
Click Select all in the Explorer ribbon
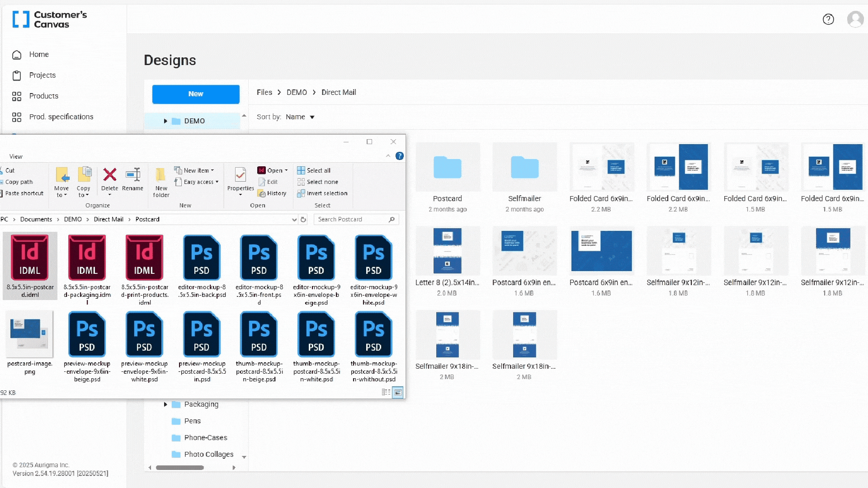(314, 170)
